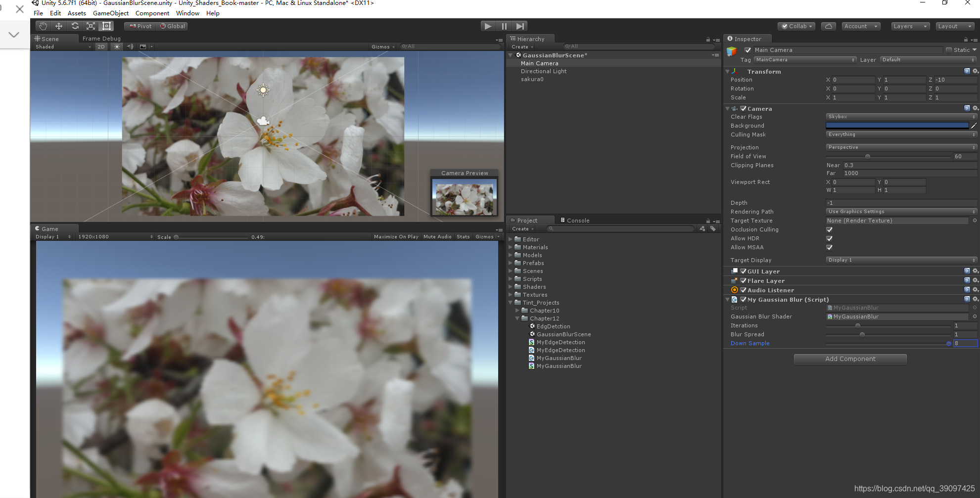The width and height of the screenshot is (980, 498).
Task: Switch to the Frame Debug tab
Action: tap(101, 39)
